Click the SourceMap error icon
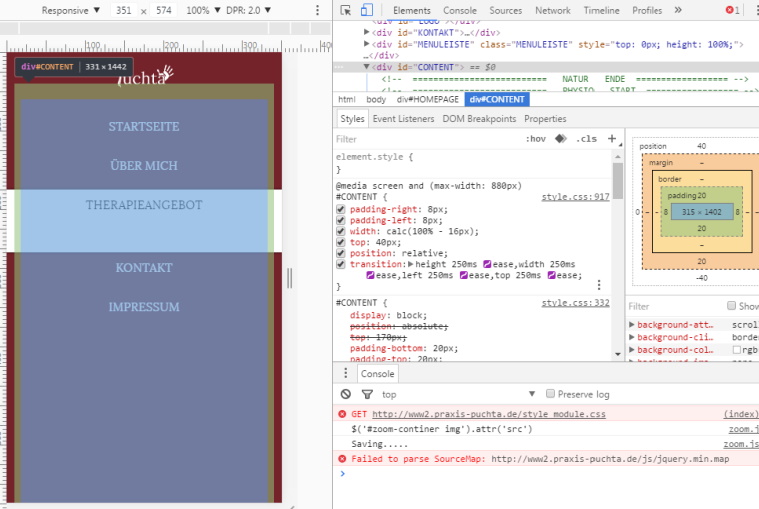Image resolution: width=759 pixels, height=509 pixels. [x=342, y=459]
